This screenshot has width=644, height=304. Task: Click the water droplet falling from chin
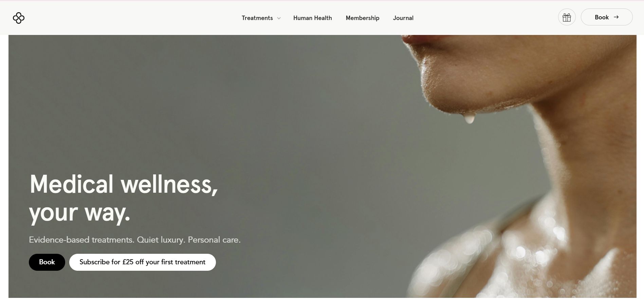point(470,119)
